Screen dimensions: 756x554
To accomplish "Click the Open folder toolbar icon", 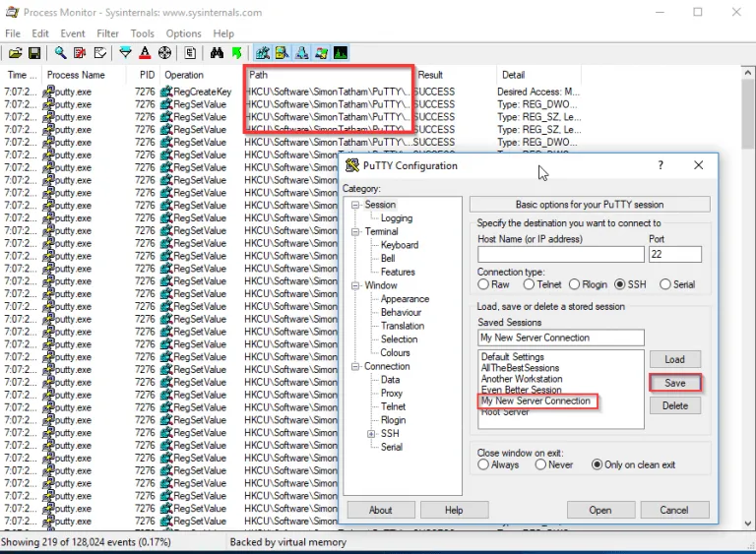I will (x=15, y=53).
